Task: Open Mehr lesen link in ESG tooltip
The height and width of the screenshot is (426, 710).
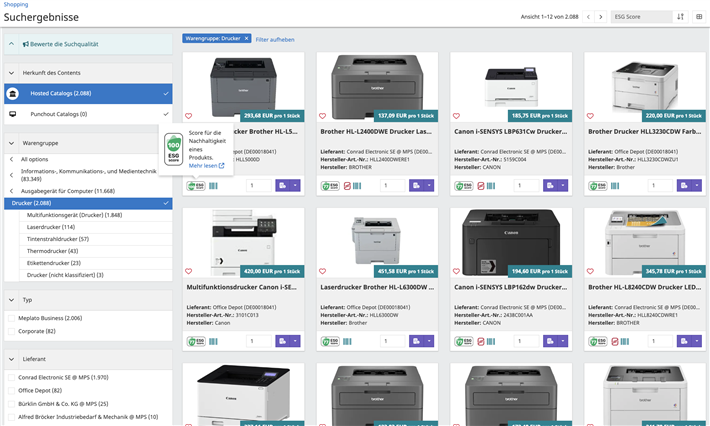Action: click(x=206, y=166)
